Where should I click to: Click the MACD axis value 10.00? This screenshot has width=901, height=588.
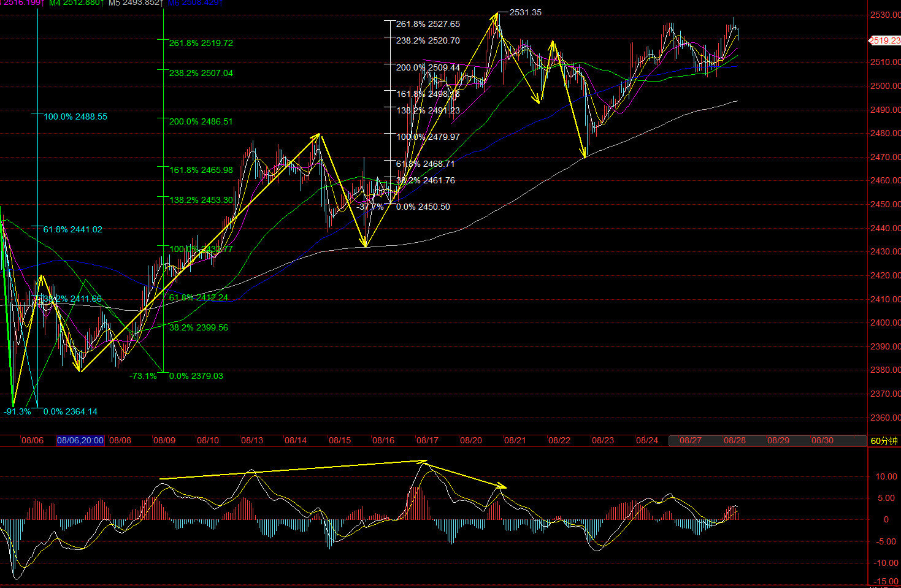pyautogui.click(x=886, y=476)
